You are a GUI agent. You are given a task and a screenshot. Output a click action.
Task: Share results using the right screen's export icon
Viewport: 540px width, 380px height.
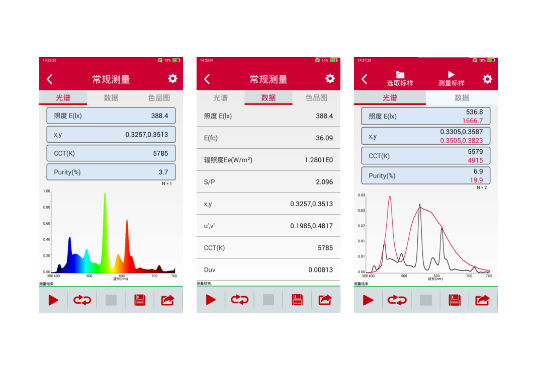tap(482, 300)
